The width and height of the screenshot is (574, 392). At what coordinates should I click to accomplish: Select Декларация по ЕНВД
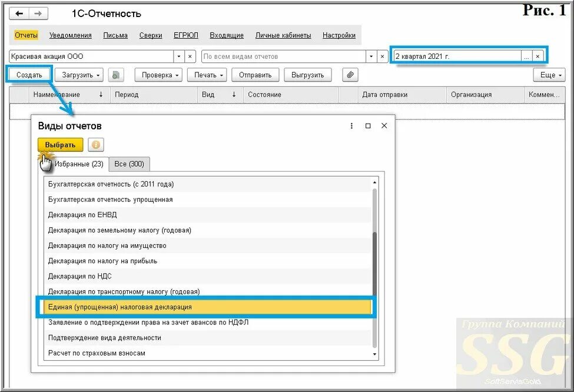208,215
